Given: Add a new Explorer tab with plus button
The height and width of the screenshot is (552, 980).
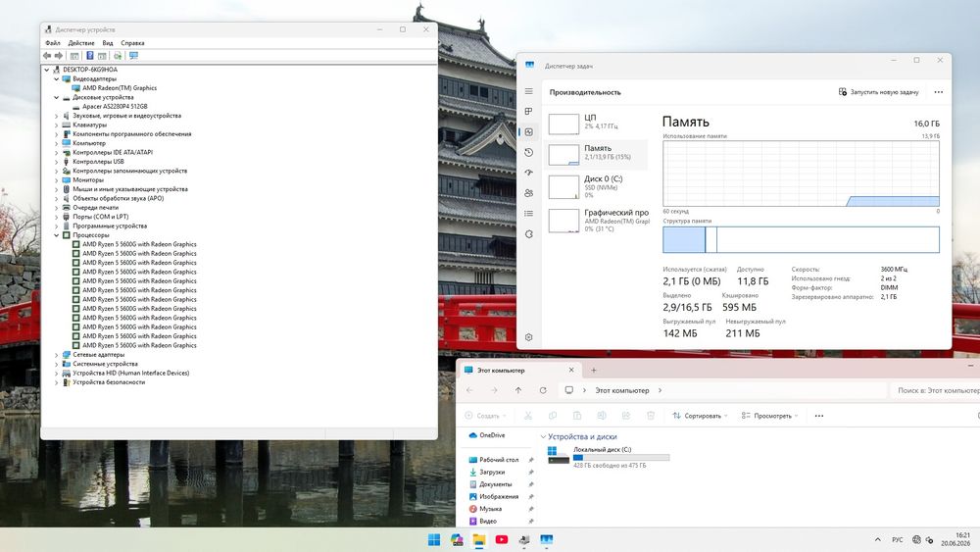Looking at the screenshot, I should coord(594,370).
